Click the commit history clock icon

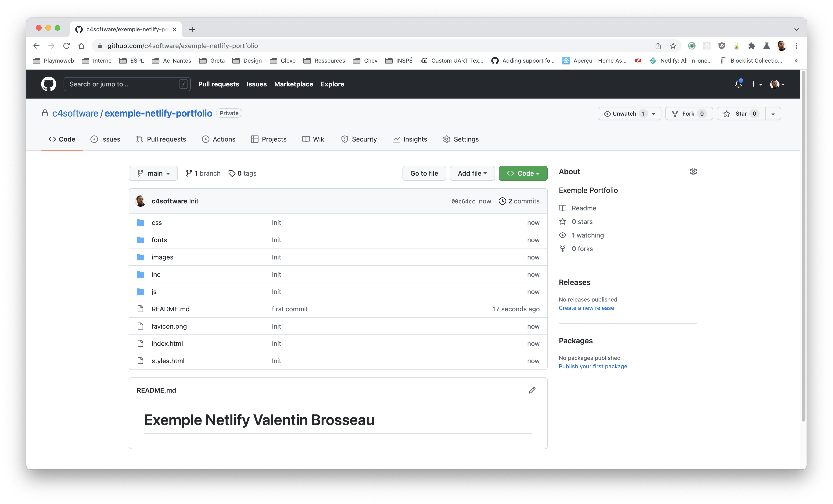(502, 201)
